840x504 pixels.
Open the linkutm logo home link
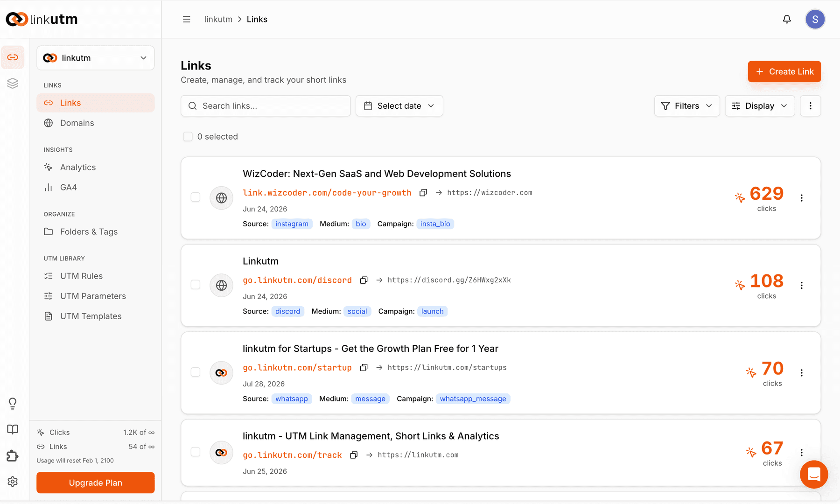tap(42, 19)
